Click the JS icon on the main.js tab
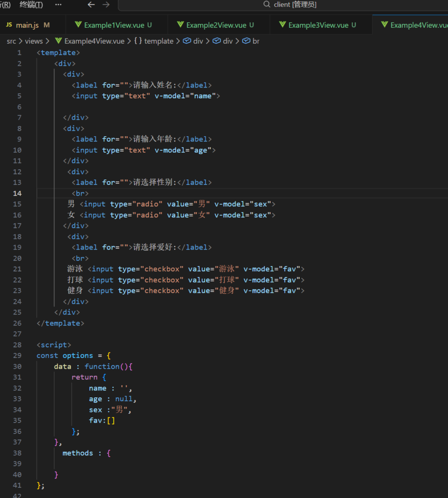The image size is (448, 498). 9,25
